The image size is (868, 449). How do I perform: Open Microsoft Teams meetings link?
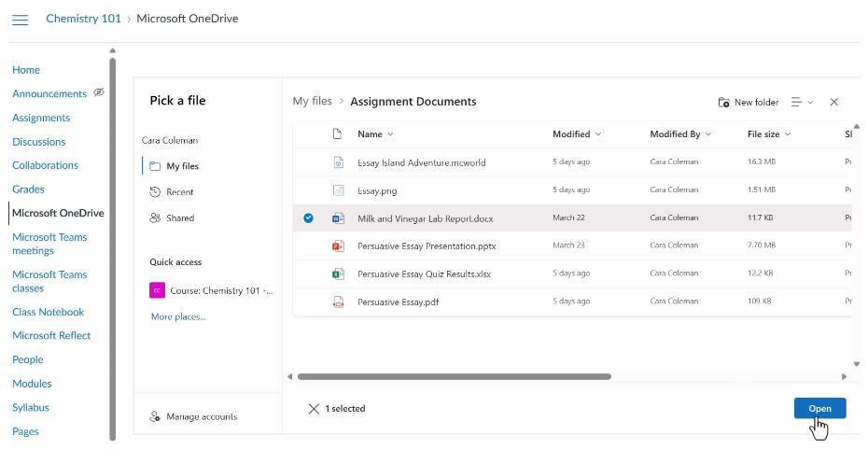click(49, 244)
